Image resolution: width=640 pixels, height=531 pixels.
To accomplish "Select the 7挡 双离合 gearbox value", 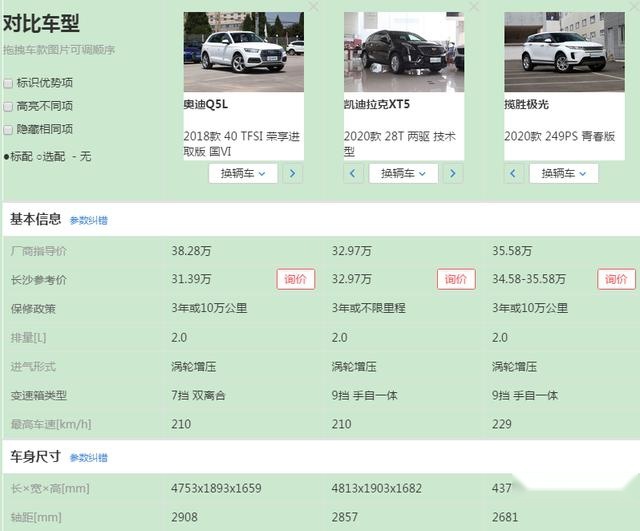I will click(x=198, y=395).
